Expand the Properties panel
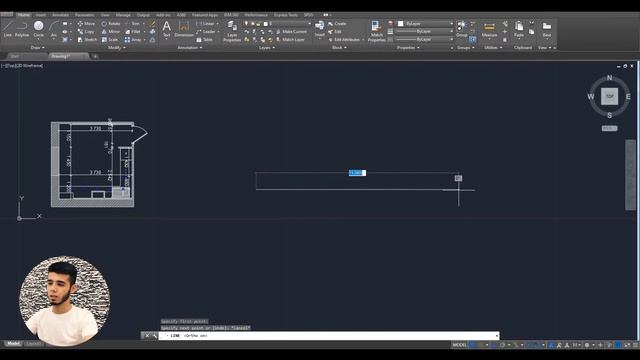 point(408,48)
